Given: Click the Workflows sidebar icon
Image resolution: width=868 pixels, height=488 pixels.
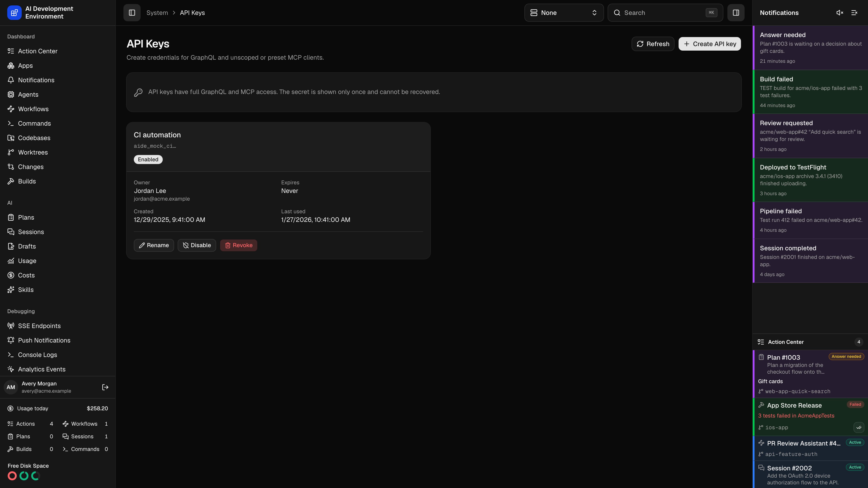Looking at the screenshot, I should click(x=11, y=109).
